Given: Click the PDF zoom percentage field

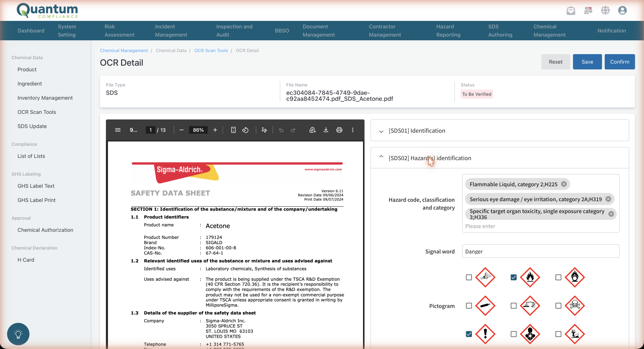Looking at the screenshot, I should 198,130.
